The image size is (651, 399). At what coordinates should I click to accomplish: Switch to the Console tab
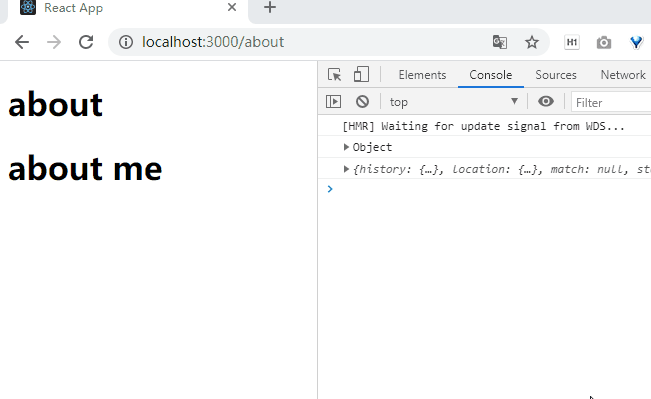tap(491, 75)
